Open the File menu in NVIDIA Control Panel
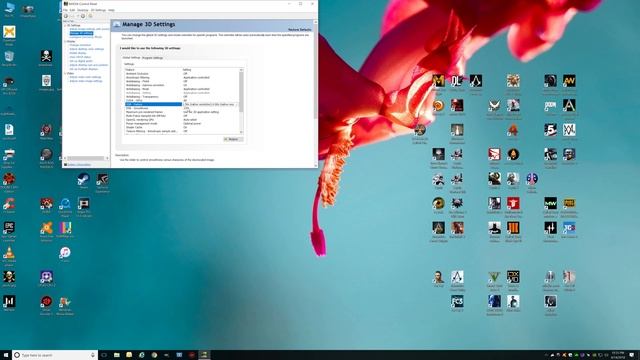 pos(65,10)
